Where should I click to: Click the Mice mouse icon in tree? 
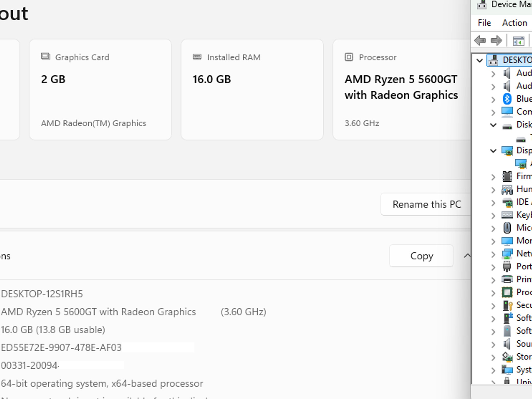(x=507, y=228)
